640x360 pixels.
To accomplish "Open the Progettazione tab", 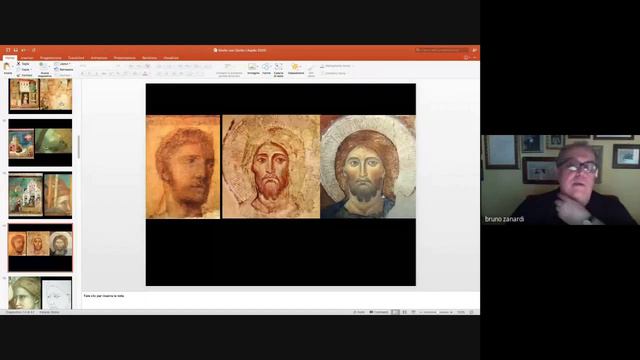I will click(51, 58).
